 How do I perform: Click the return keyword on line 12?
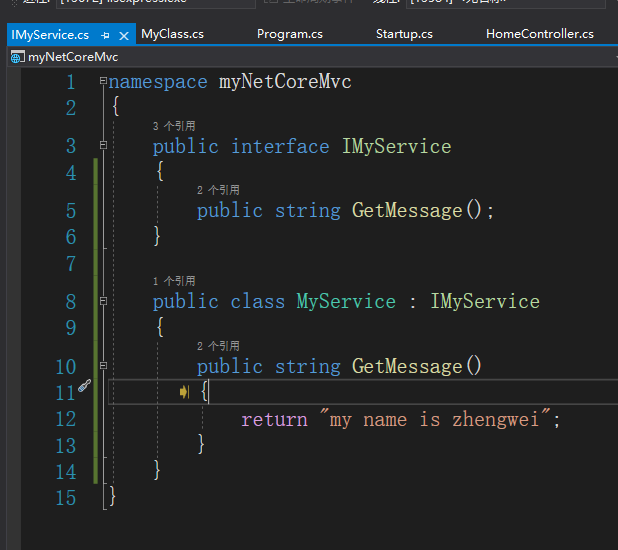(274, 419)
